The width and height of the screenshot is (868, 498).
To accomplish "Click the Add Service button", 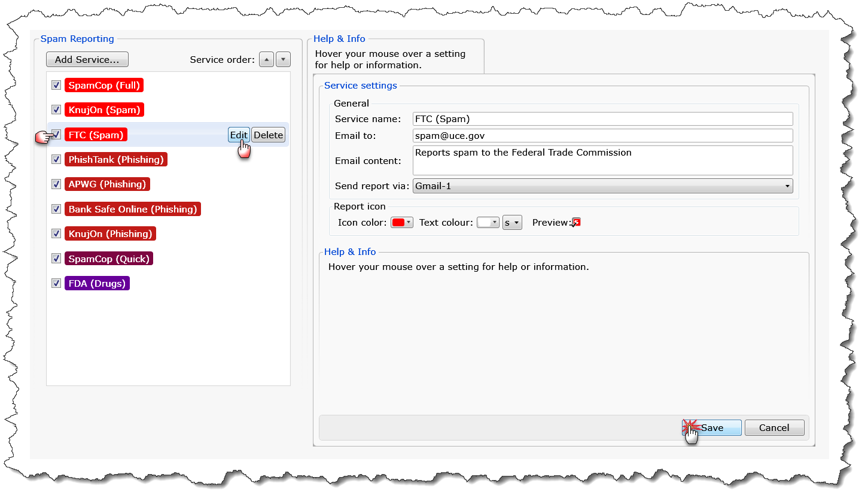I will (x=87, y=59).
